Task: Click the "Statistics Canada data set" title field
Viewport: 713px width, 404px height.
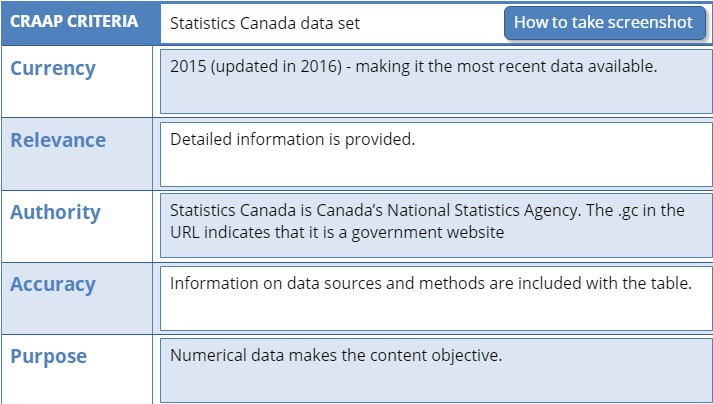Action: [265, 23]
